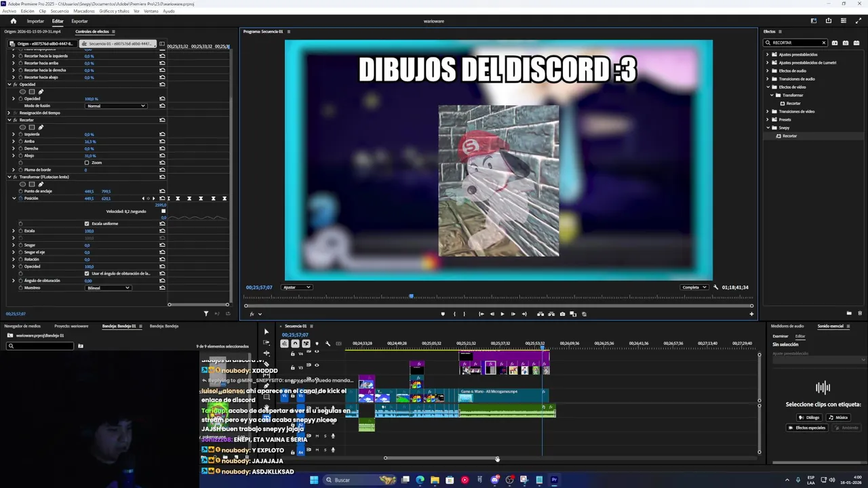Click the Program monitor zoom scroll bar
Image resolution: width=868 pixels, height=488 pixels.
(498, 306)
